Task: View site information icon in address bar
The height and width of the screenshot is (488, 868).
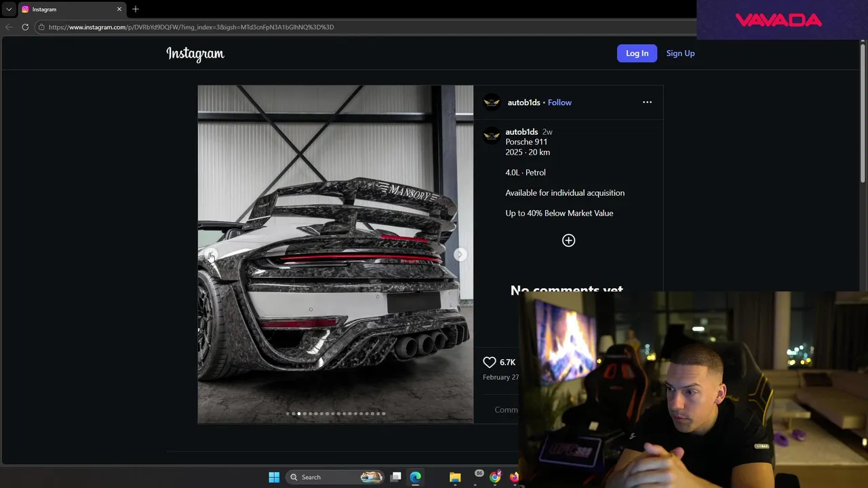Action: [41, 27]
